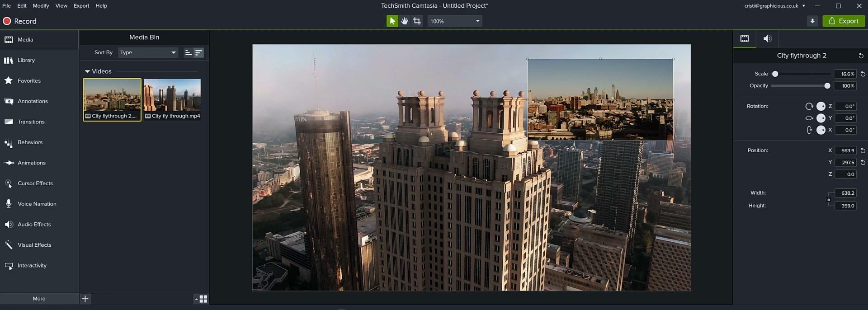Viewport: 868px width, 310px height.
Task: Toggle the width-height aspect ratio lock
Action: (829, 199)
